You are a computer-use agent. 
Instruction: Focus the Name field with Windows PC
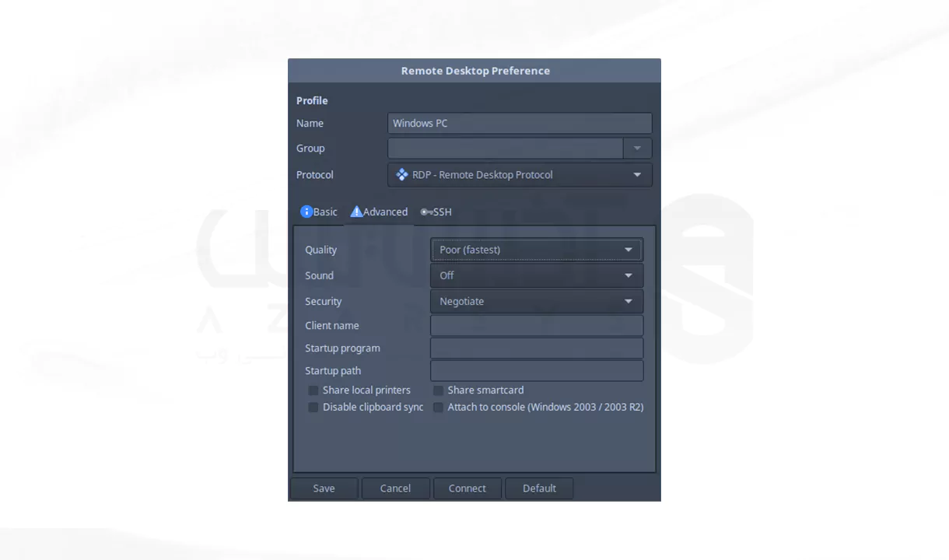click(x=520, y=123)
